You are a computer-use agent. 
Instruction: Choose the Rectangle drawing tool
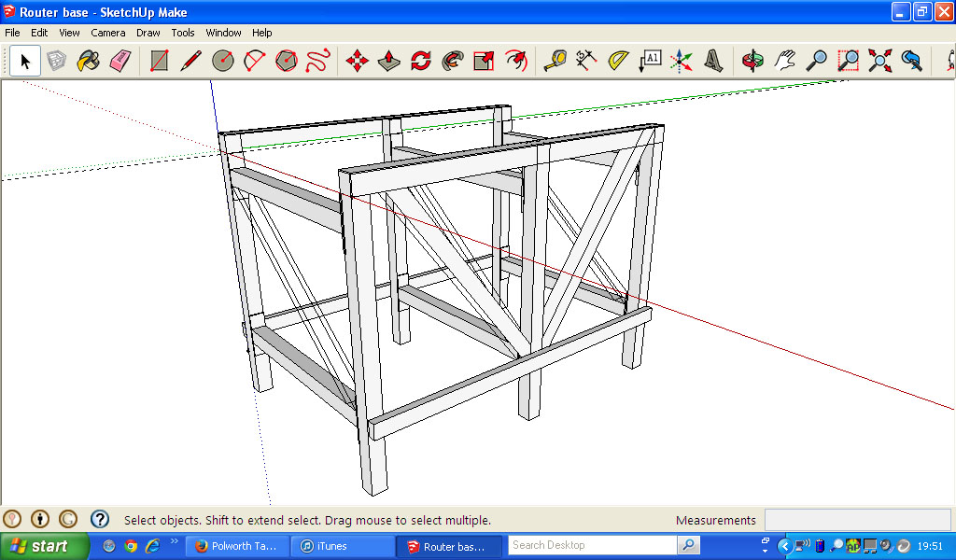coord(160,62)
